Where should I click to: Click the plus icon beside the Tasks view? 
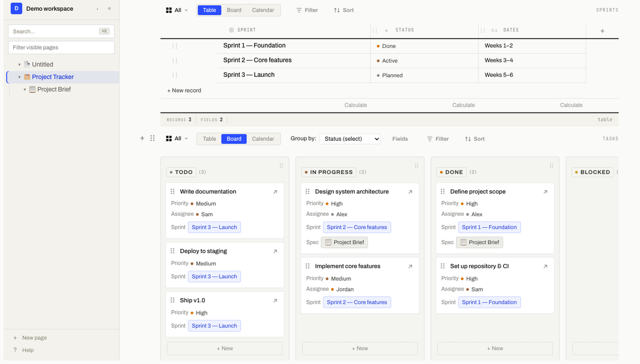click(x=142, y=139)
